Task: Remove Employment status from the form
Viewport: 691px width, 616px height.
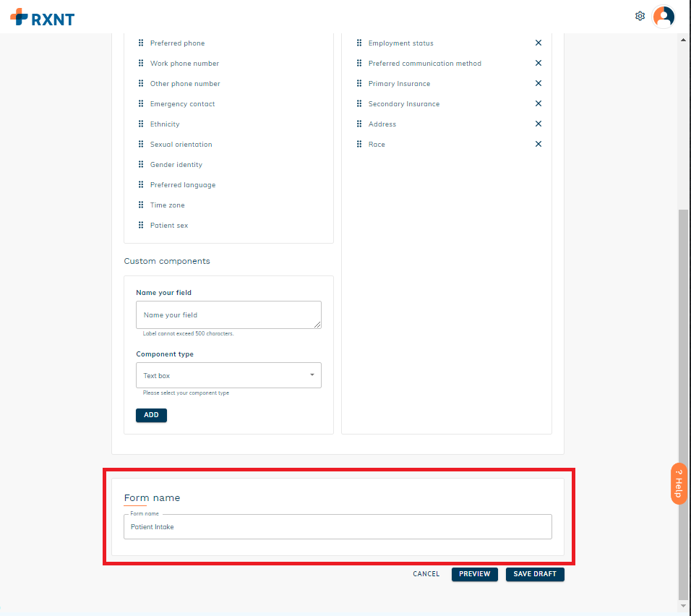Action: coord(538,43)
